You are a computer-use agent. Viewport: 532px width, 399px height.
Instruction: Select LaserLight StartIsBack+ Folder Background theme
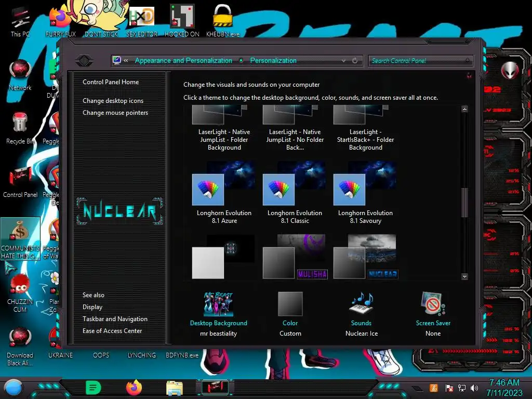(x=365, y=128)
